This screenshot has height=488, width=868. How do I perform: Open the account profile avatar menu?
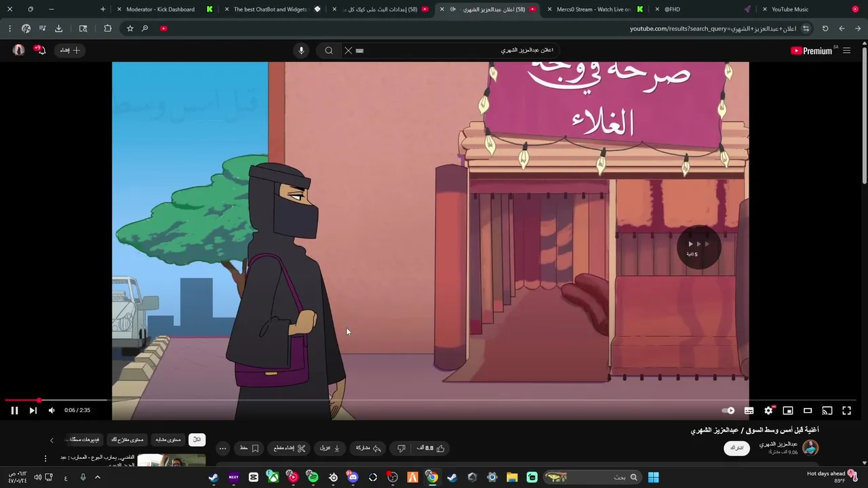[x=18, y=50]
